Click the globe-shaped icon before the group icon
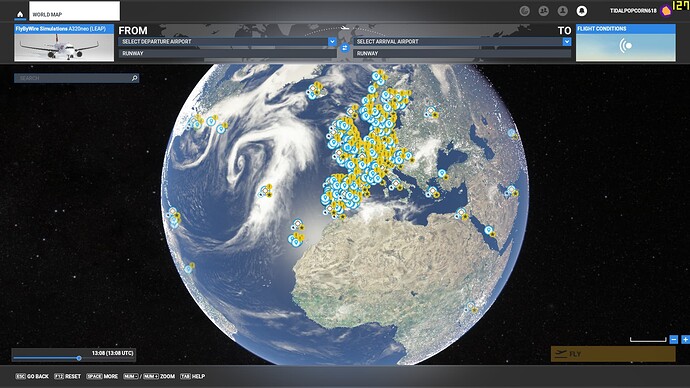Viewport: 690px width, 388px height. point(525,11)
